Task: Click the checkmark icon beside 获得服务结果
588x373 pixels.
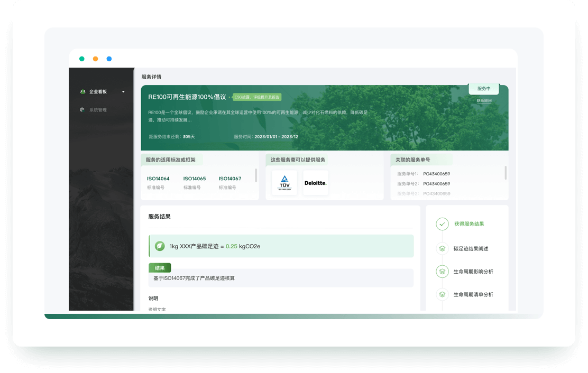Action: click(x=442, y=224)
